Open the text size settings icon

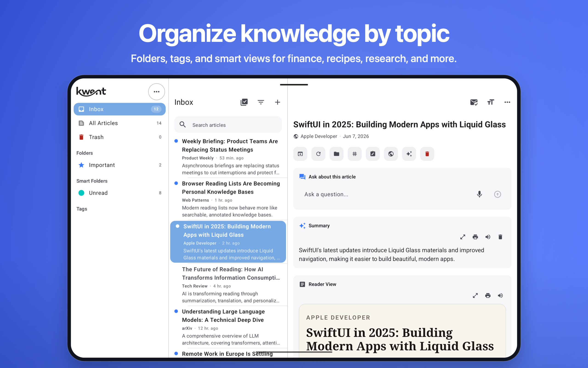click(x=491, y=102)
